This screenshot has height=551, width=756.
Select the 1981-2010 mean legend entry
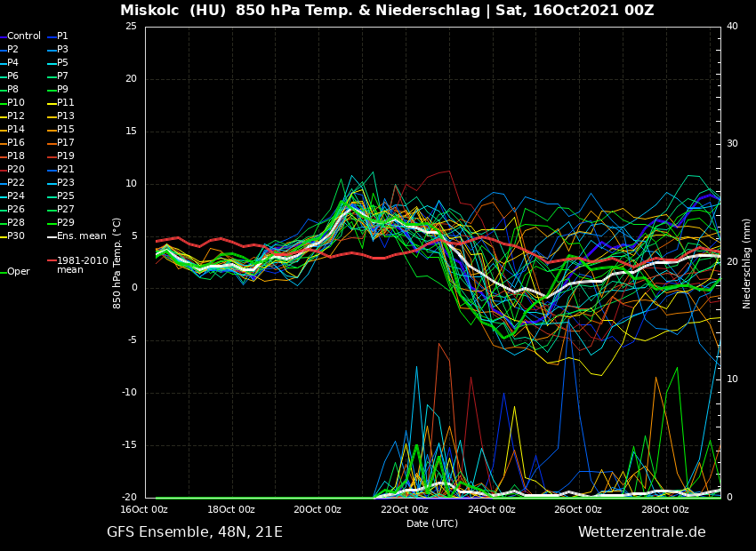pyautogui.click(x=82, y=265)
